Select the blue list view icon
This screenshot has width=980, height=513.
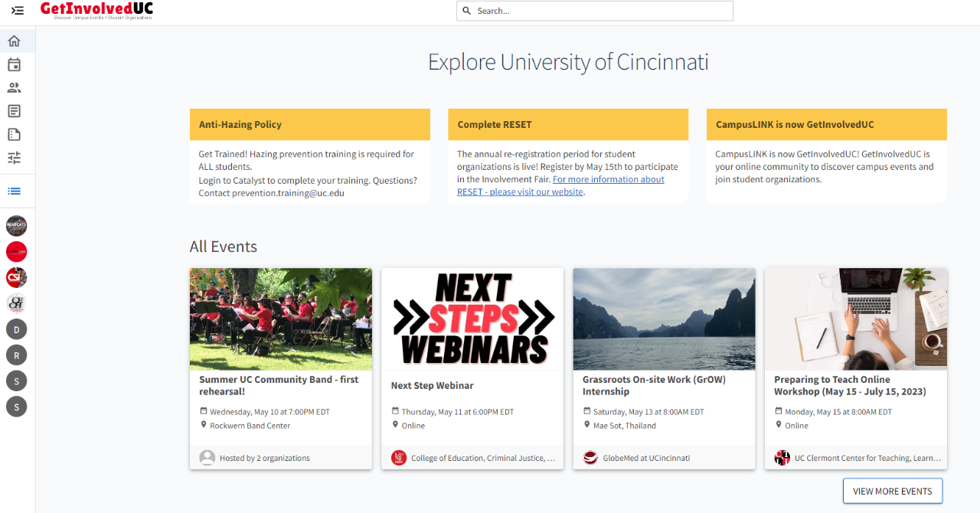14,191
